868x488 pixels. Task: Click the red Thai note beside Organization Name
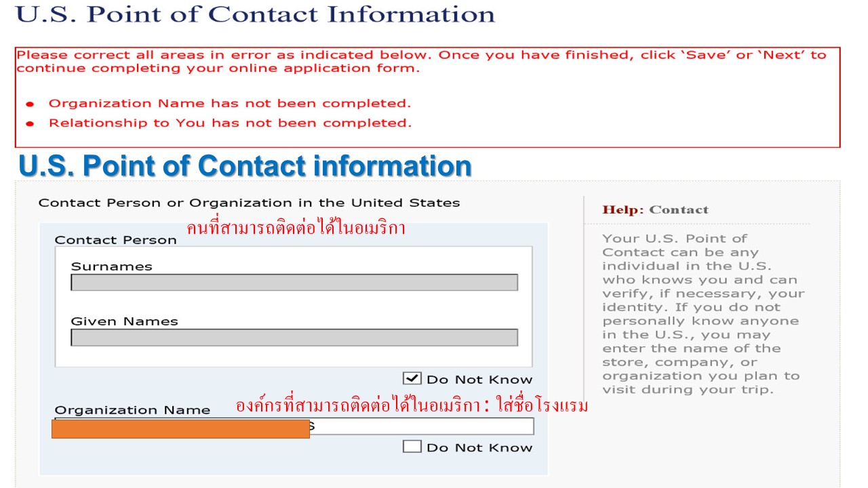[412, 406]
